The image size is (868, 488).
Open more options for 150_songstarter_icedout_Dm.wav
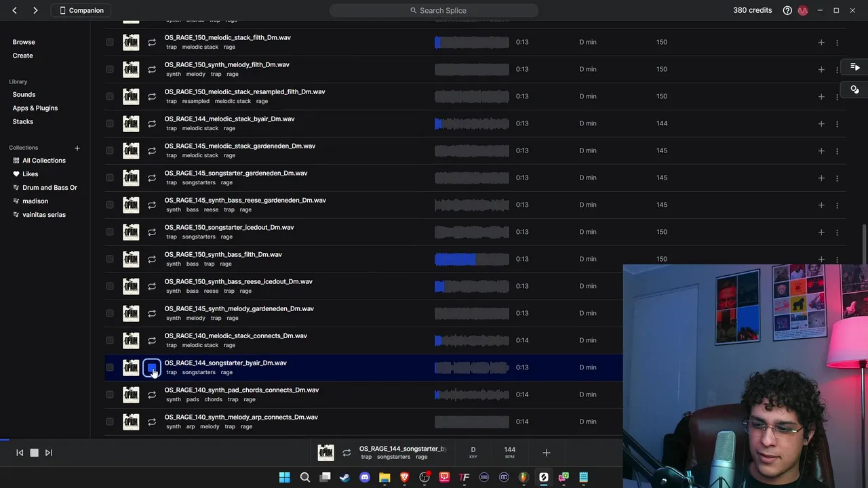click(837, 232)
